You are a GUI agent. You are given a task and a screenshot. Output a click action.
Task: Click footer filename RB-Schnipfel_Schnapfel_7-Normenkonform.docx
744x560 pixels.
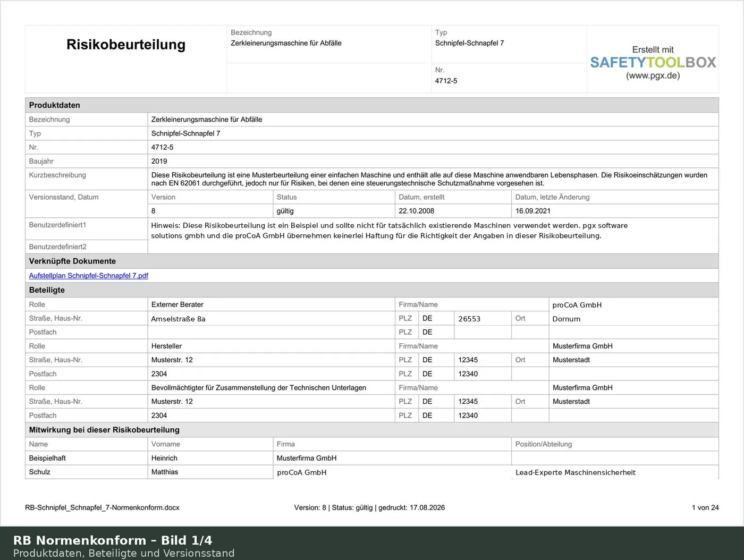pos(102,508)
